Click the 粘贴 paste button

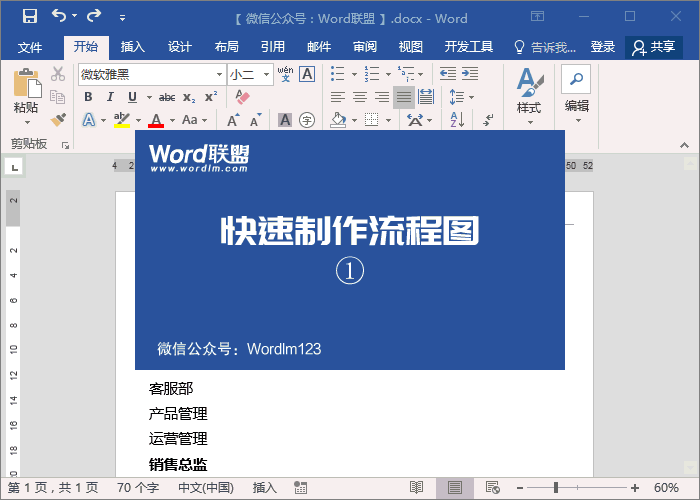pos(26,96)
